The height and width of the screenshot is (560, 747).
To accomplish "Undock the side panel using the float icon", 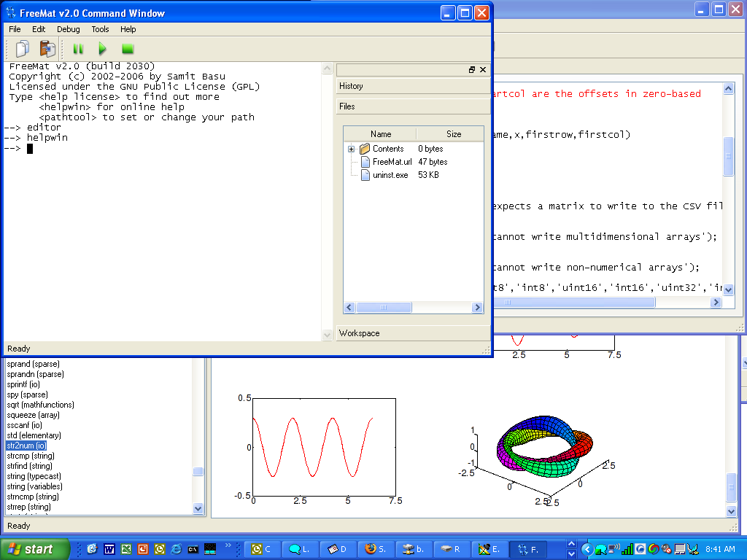I will (472, 69).
